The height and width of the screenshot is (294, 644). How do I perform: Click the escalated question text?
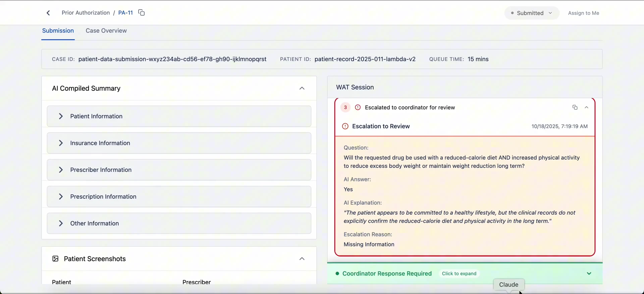click(x=462, y=162)
